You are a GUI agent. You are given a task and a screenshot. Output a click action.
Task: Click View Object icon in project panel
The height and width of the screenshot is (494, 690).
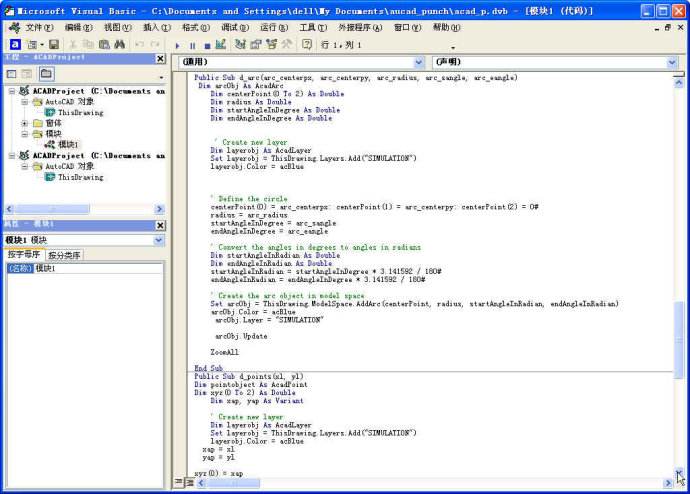(x=27, y=74)
